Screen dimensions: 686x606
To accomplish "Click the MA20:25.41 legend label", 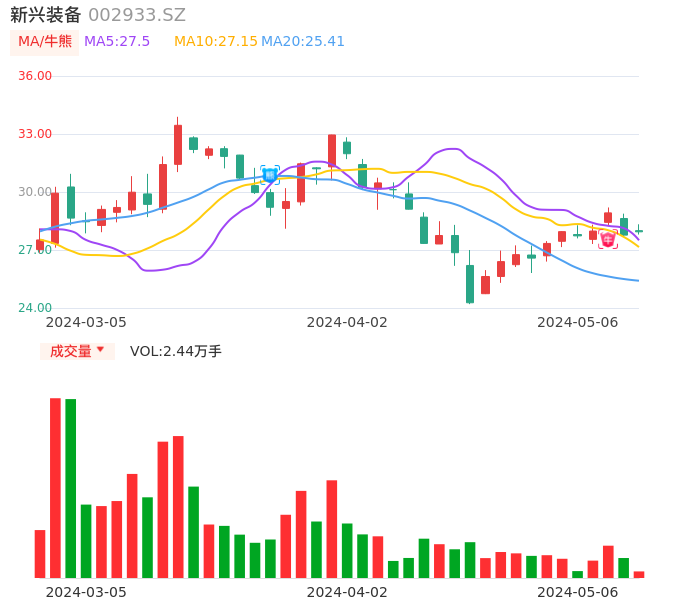I will point(303,42).
